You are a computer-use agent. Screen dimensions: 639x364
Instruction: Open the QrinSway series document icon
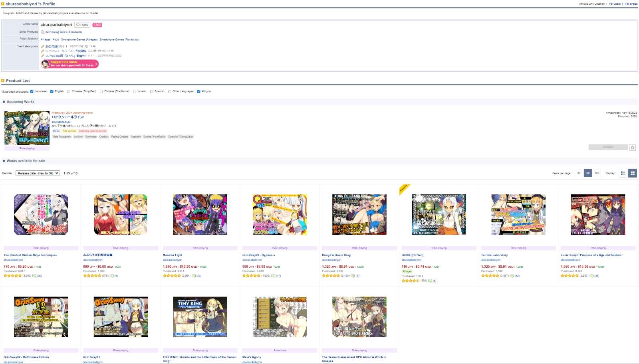click(43, 32)
